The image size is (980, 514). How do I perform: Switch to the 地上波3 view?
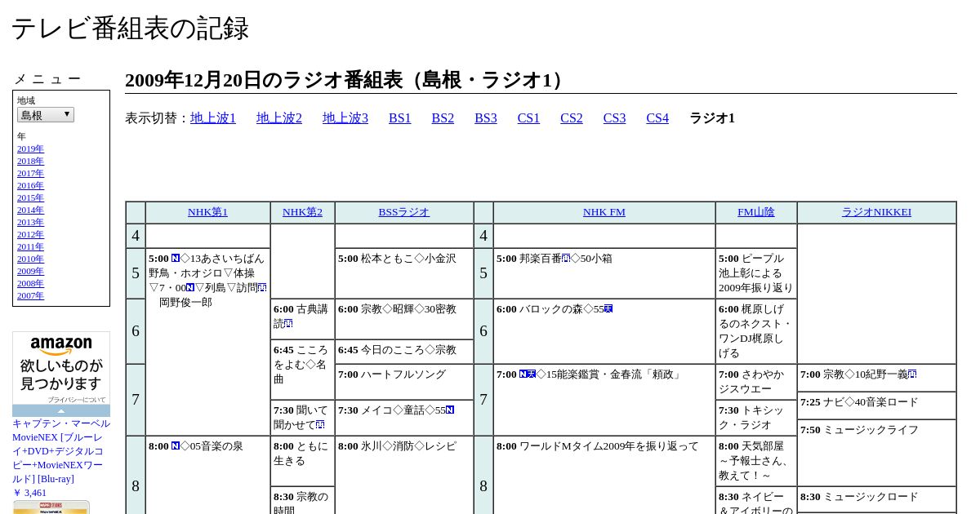click(345, 118)
